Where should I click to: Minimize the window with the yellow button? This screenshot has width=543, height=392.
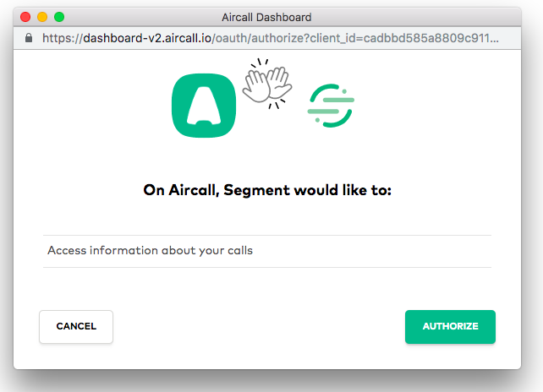tap(42, 17)
